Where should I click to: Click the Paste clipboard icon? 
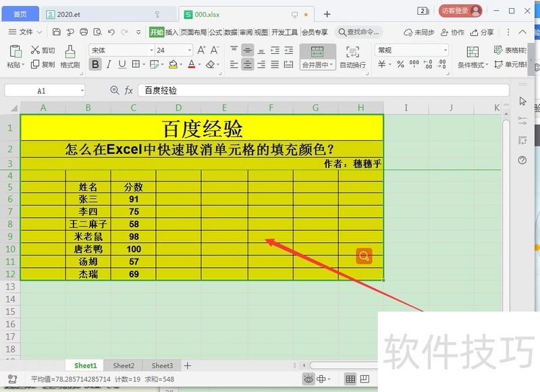[x=16, y=51]
